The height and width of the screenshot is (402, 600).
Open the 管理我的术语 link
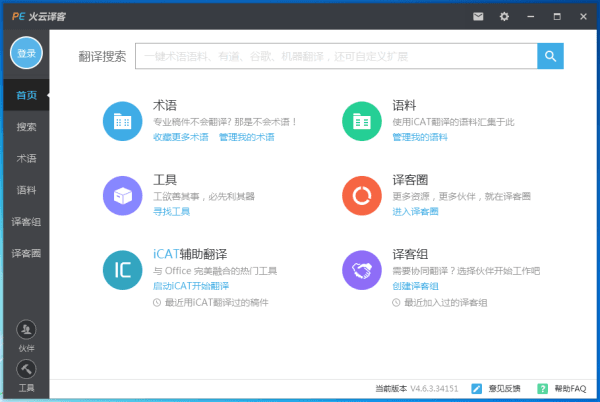point(246,137)
